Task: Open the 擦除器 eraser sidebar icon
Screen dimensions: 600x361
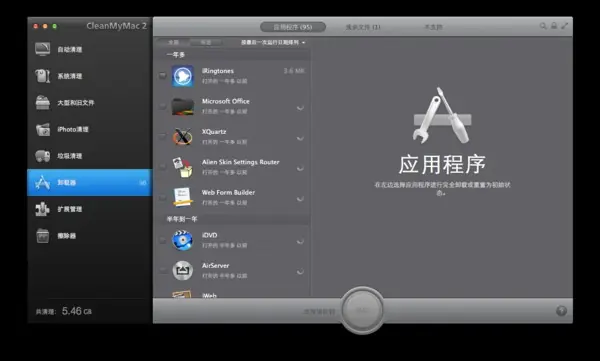Action: coord(42,236)
